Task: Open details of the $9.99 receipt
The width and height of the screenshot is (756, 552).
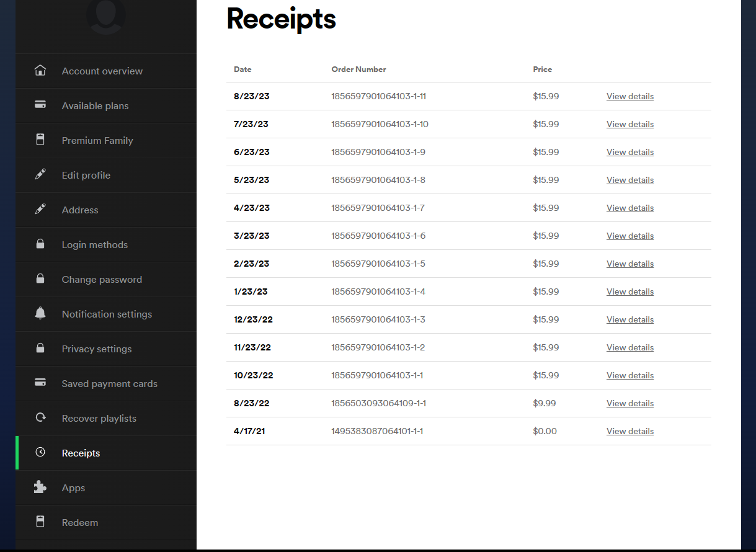Action: [629, 404]
